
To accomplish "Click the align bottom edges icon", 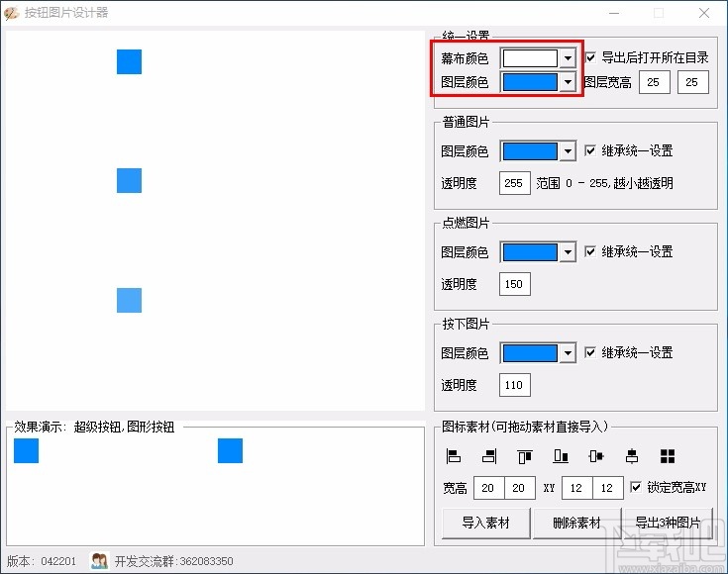I will (x=561, y=456).
